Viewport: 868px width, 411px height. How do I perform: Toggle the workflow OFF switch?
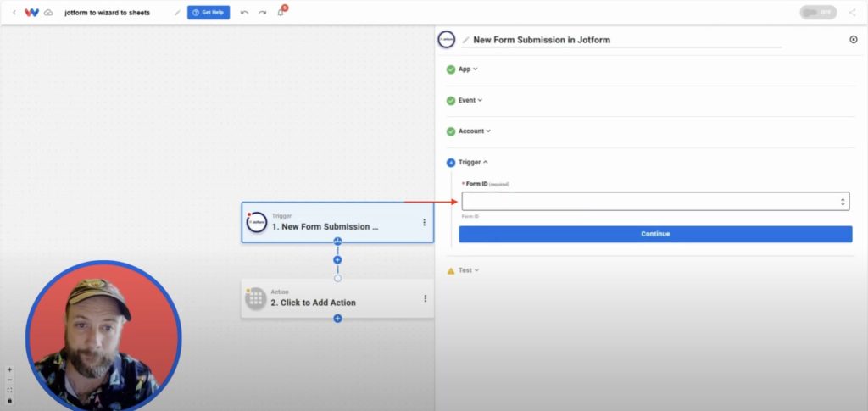[818, 12]
